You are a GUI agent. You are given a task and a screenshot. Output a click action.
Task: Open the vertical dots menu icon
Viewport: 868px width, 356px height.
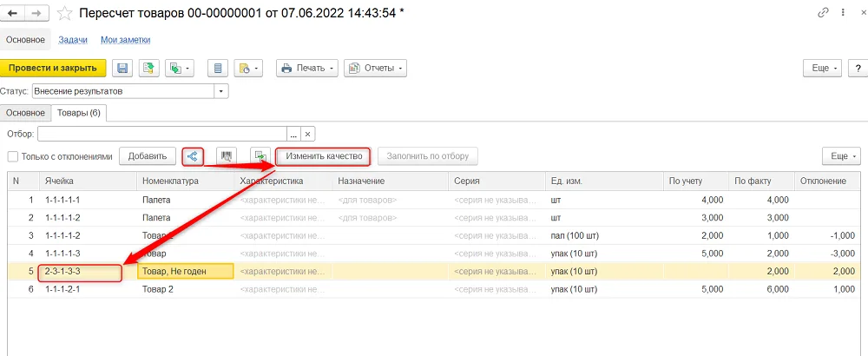point(841,13)
